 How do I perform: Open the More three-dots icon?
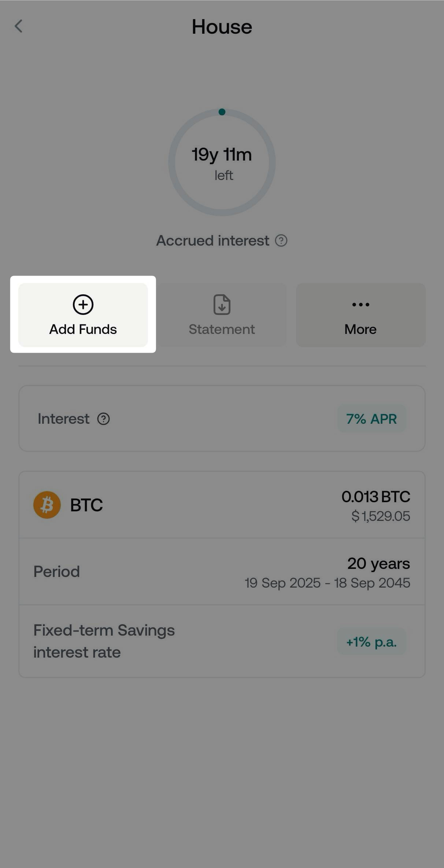[360, 304]
